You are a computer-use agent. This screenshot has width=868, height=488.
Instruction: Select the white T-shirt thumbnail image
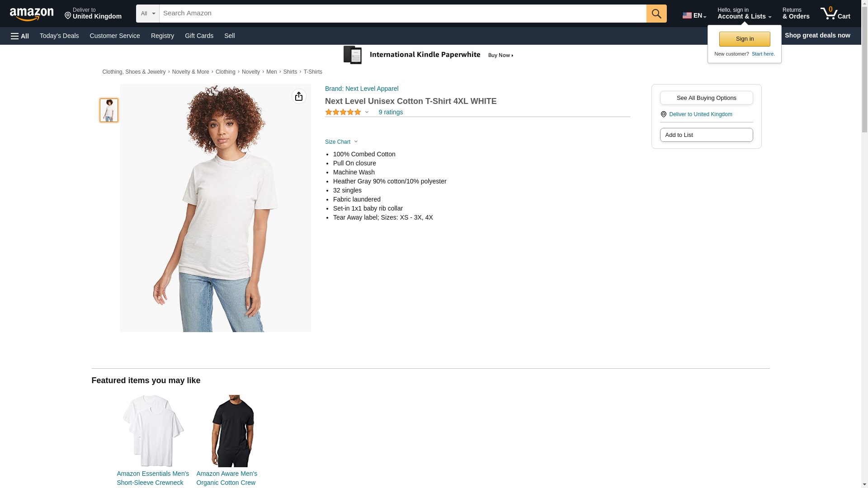click(109, 110)
